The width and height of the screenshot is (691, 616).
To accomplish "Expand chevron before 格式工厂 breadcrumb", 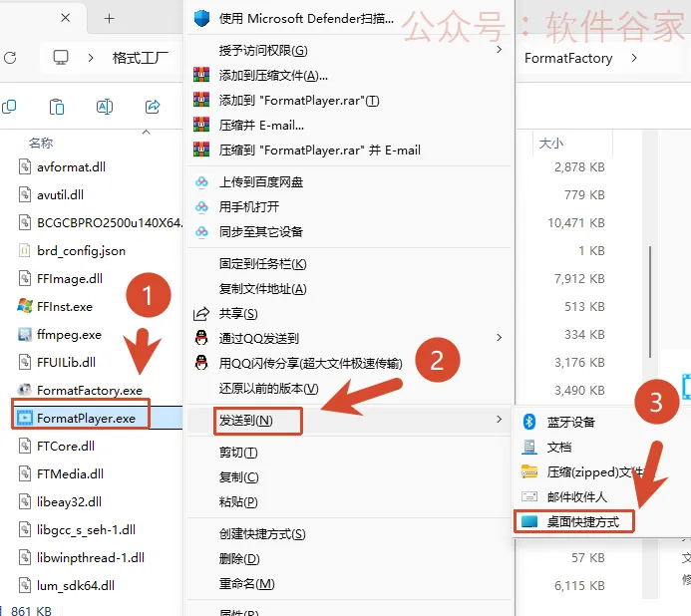I will pos(91,58).
